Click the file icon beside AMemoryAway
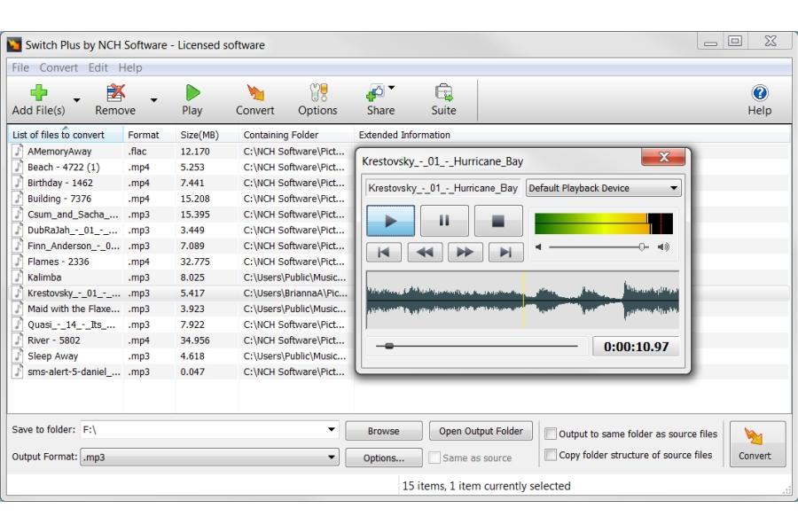Viewport: 798px width, 532px height. coord(18,151)
